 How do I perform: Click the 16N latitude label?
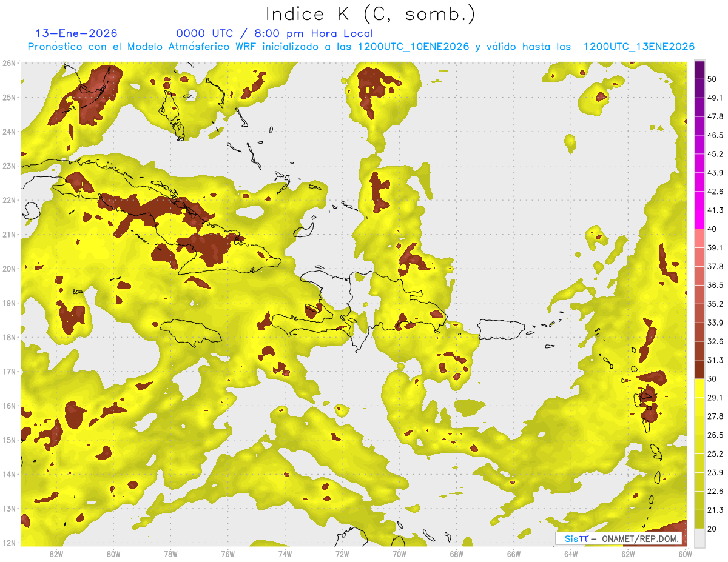point(9,406)
